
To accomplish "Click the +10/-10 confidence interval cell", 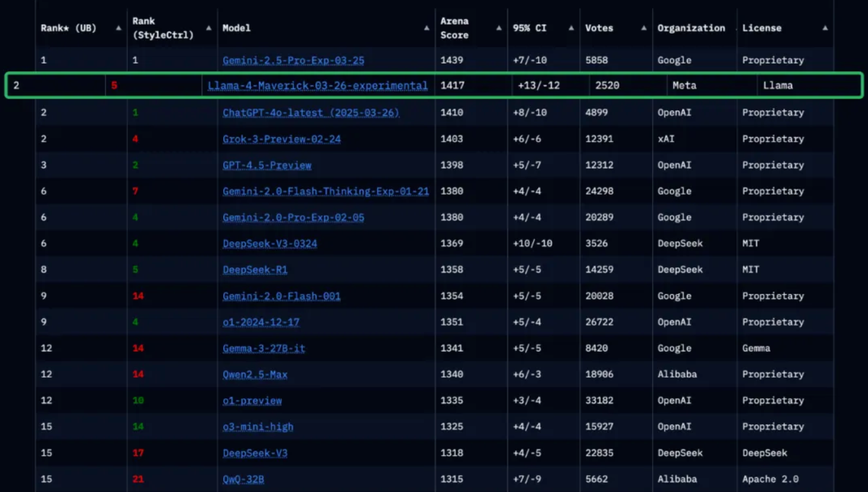I will [x=532, y=244].
